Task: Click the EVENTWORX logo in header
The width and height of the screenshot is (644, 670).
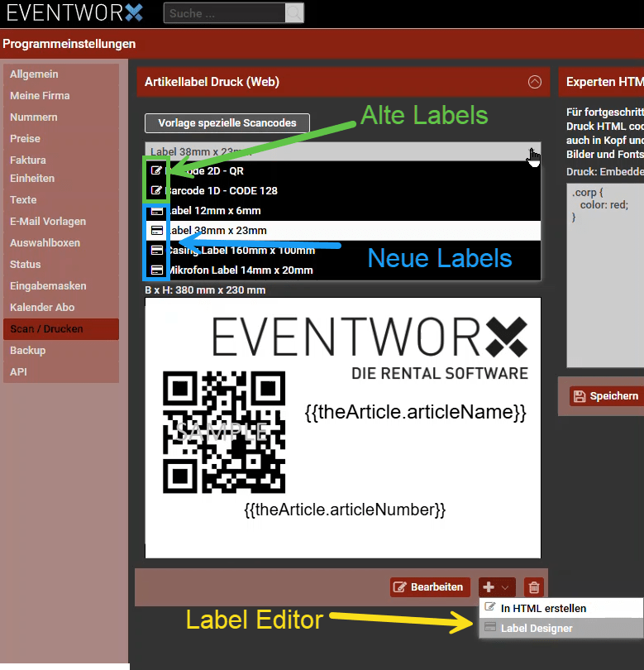Action: pyautogui.click(x=75, y=13)
